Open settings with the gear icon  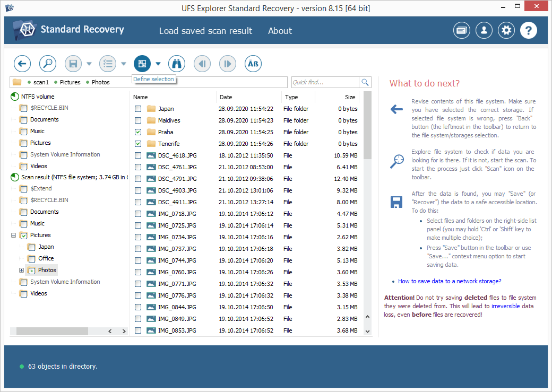(x=506, y=31)
